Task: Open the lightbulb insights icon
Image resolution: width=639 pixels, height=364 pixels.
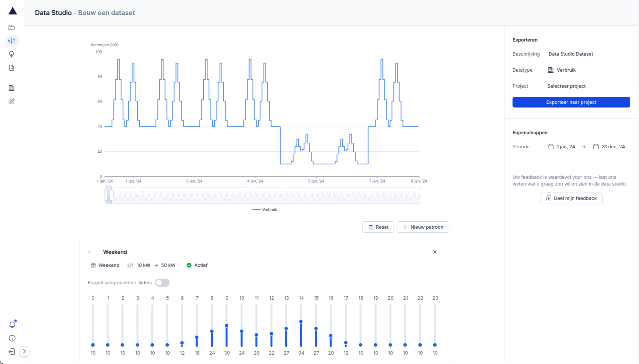Action: pyautogui.click(x=12, y=54)
